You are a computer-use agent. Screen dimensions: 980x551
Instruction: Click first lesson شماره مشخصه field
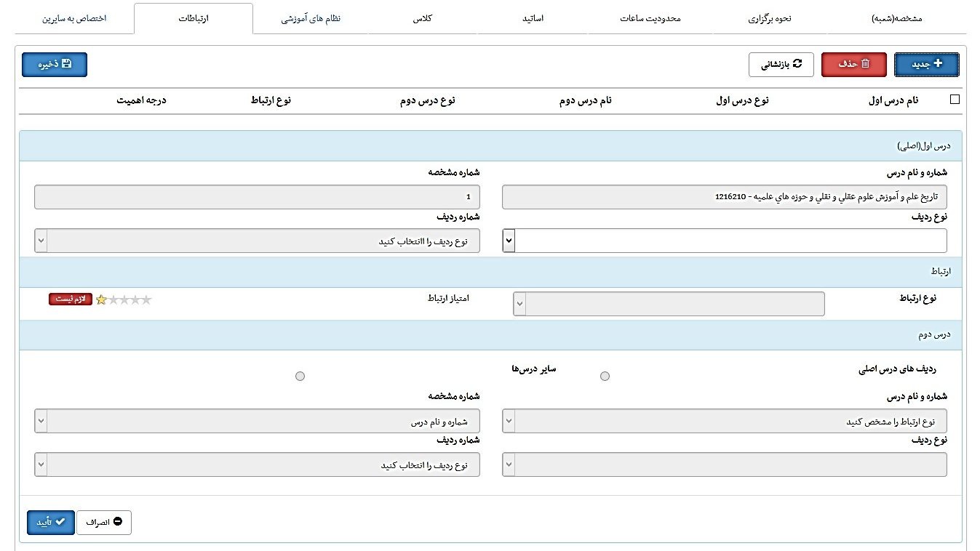click(257, 197)
